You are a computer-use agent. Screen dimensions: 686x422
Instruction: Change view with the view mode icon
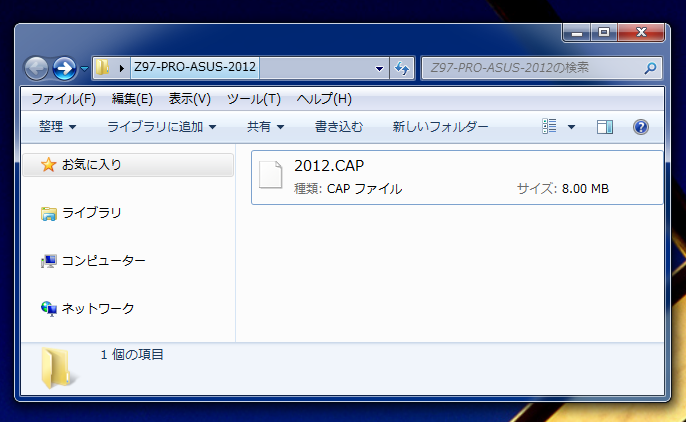tap(549, 126)
